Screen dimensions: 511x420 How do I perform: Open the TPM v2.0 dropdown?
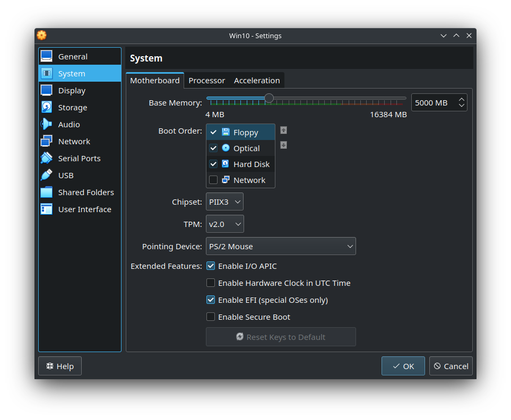[225, 224]
